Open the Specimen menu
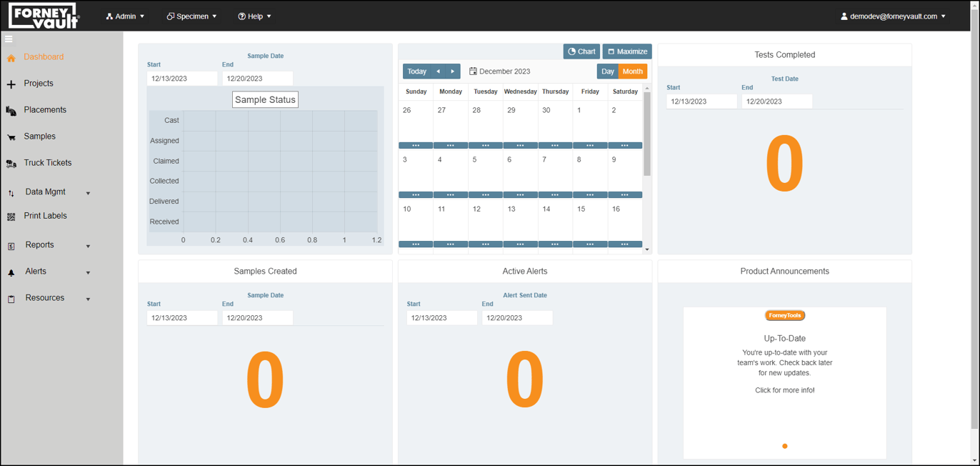Image resolution: width=980 pixels, height=466 pixels. coord(191,16)
